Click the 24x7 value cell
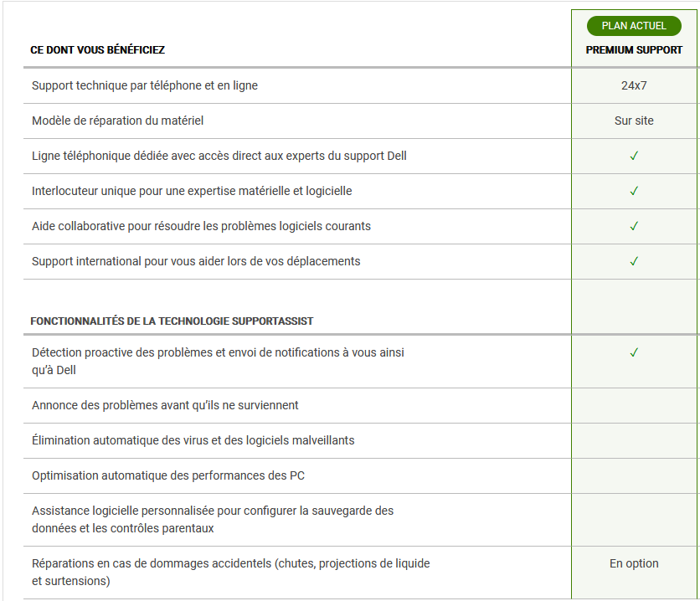This screenshot has width=700, height=601. click(x=634, y=85)
